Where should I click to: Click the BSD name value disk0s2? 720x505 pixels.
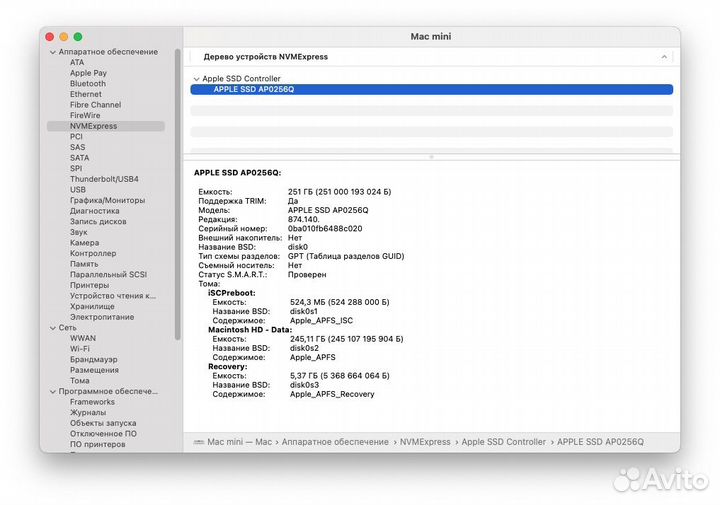point(304,348)
